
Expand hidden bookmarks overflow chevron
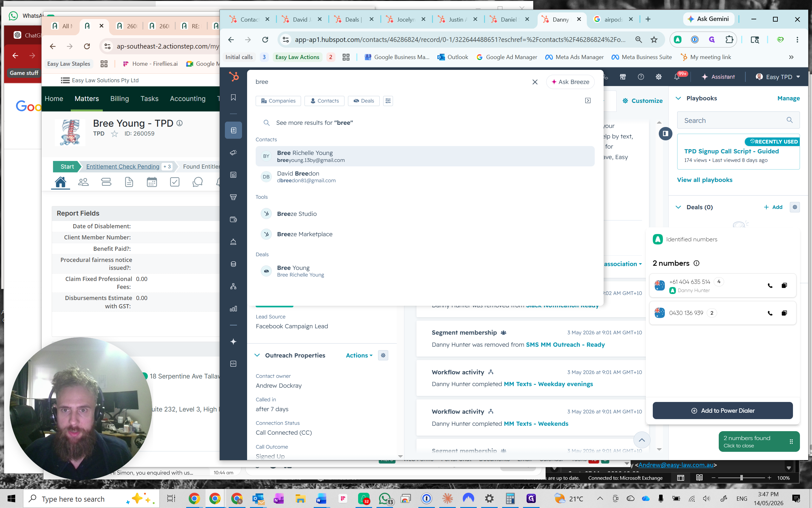(791, 57)
